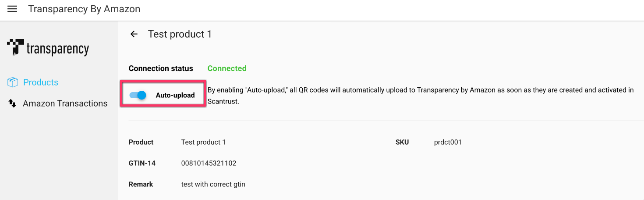Click the SKU field label
644x200 pixels.
point(402,142)
